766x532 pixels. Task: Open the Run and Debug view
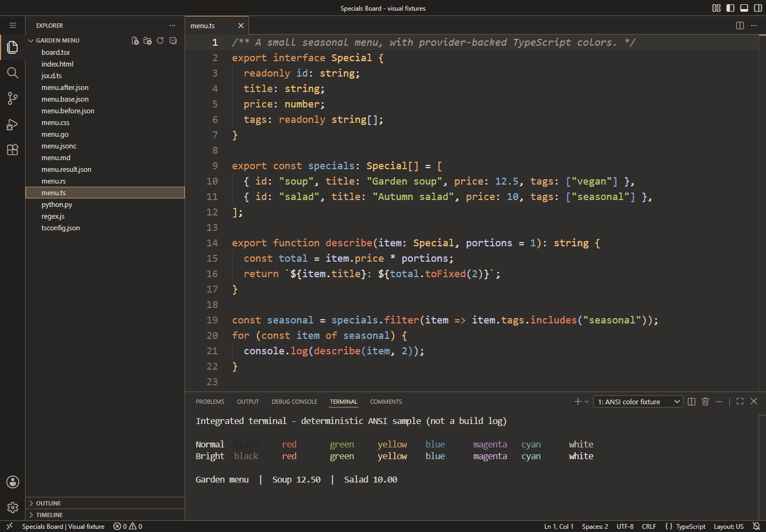click(13, 124)
